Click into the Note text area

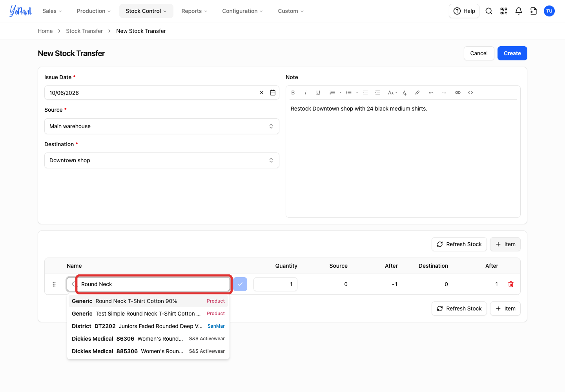(403, 158)
